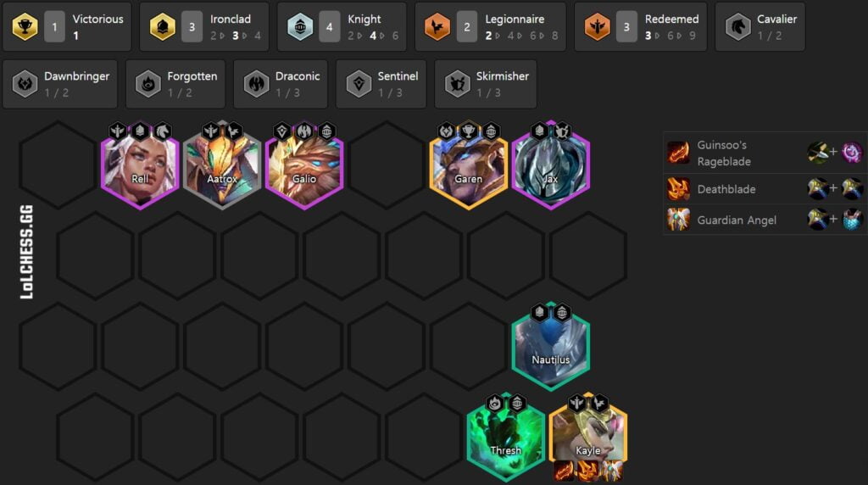Click the Guardian Angel item icon
The width and height of the screenshot is (868, 485).
(678, 220)
